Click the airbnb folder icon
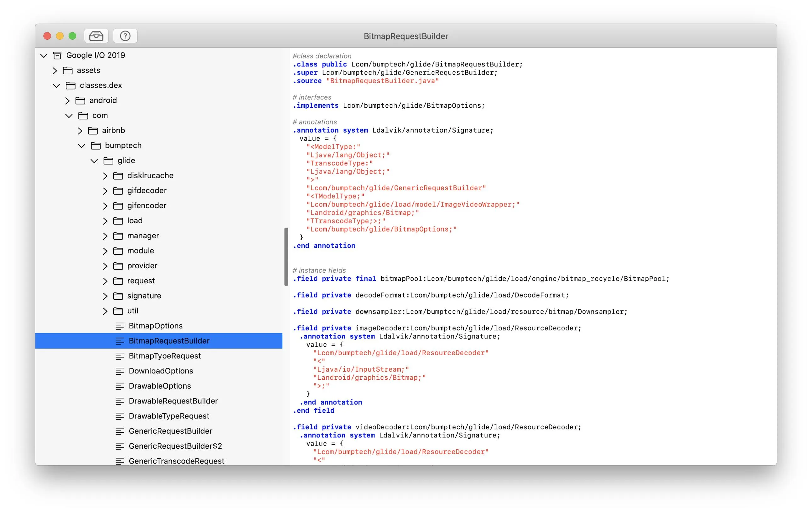Image resolution: width=812 pixels, height=512 pixels. pyautogui.click(x=93, y=131)
